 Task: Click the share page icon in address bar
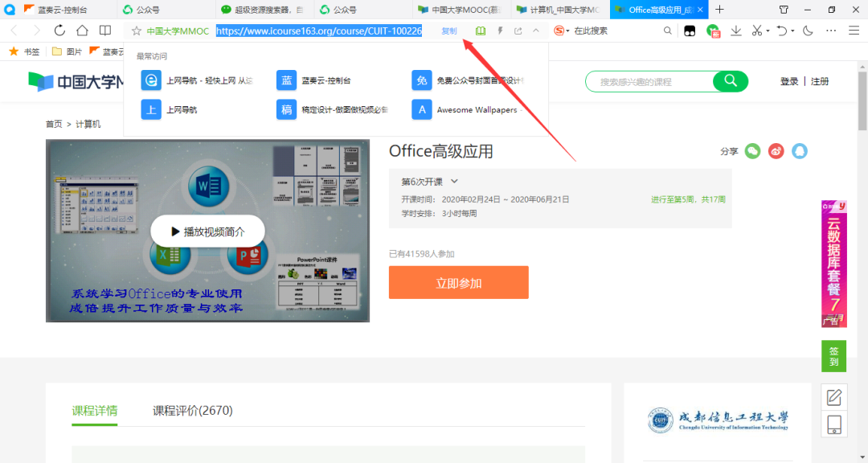pos(518,31)
